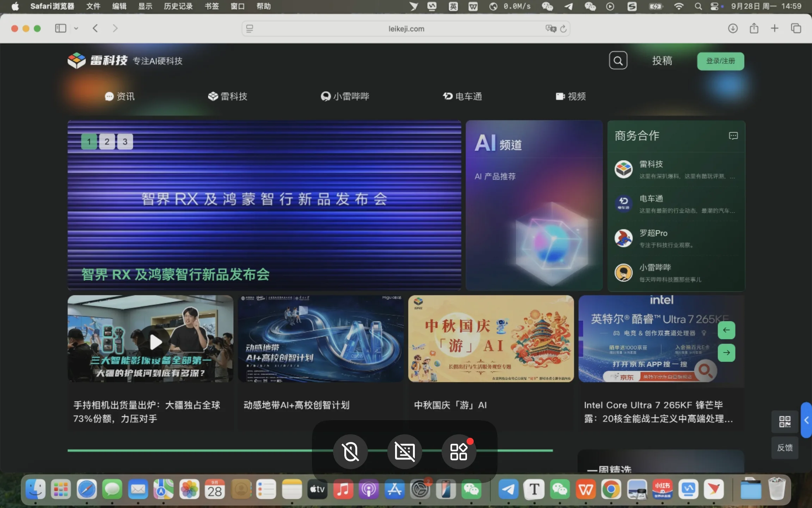812x508 pixels.
Task: Click the 雷科技 site logo
Action: point(97,61)
